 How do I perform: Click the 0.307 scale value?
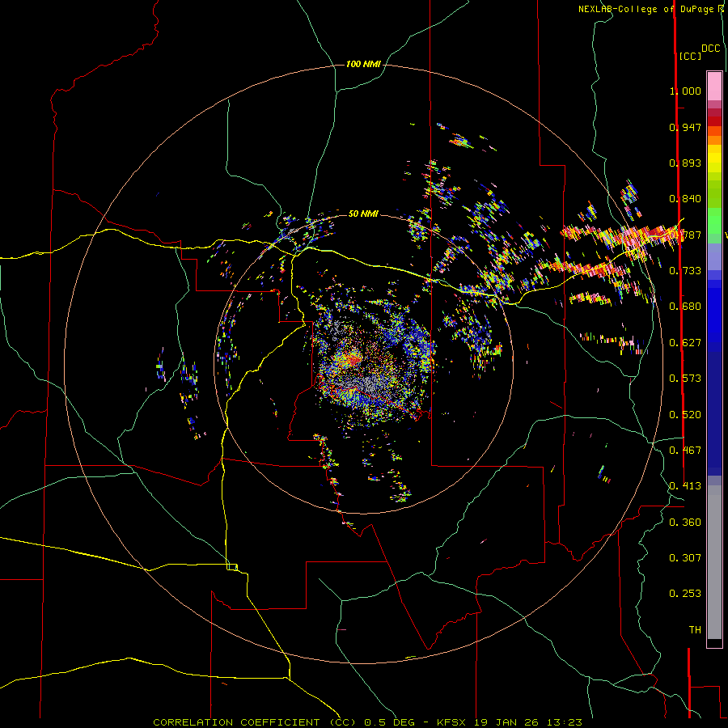[685, 558]
